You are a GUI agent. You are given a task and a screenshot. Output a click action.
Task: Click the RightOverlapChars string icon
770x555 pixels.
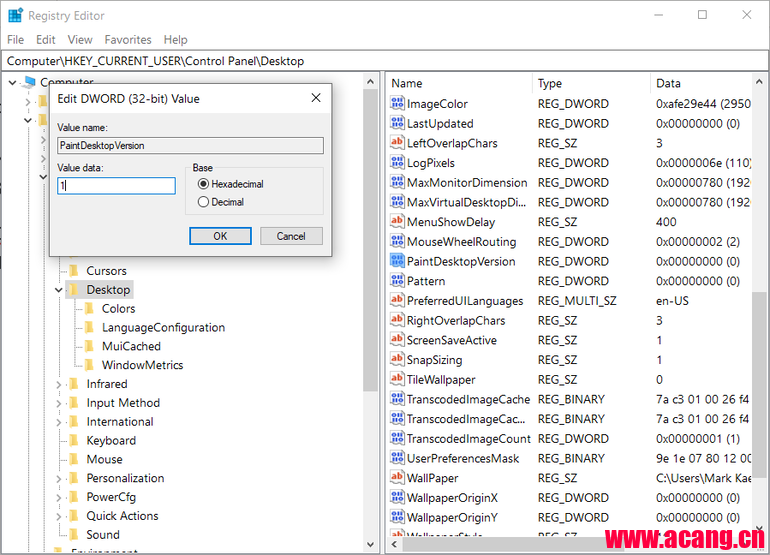click(397, 320)
